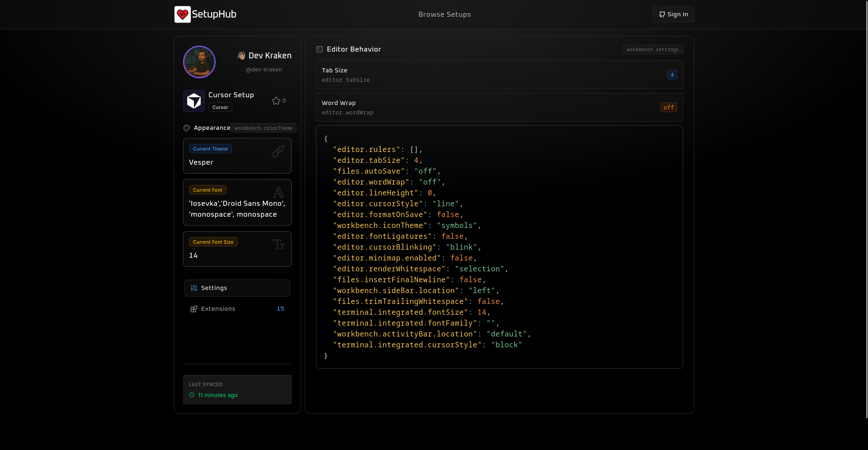Click Dev Kraken's profile avatar
This screenshot has height=450, width=868.
[199, 62]
